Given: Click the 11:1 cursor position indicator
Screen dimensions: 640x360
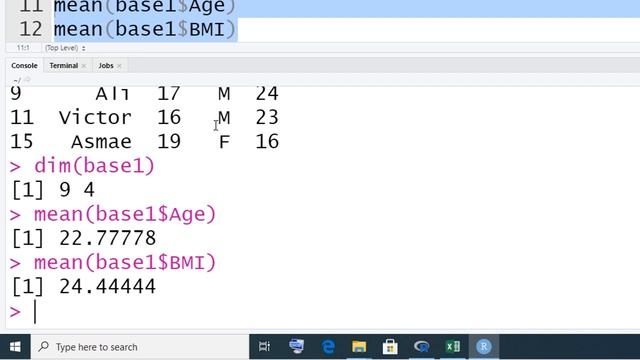Looking at the screenshot, I should point(23,48).
